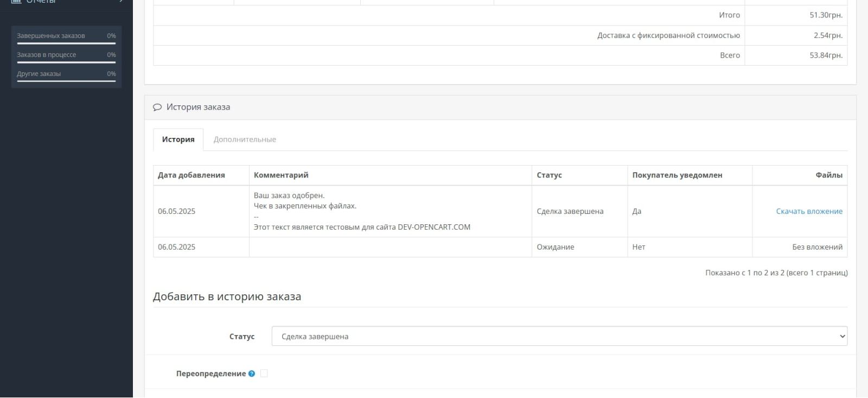868x398 pixels.
Task: Click Чек в закрепленных файлах comment line
Action: [x=305, y=206]
